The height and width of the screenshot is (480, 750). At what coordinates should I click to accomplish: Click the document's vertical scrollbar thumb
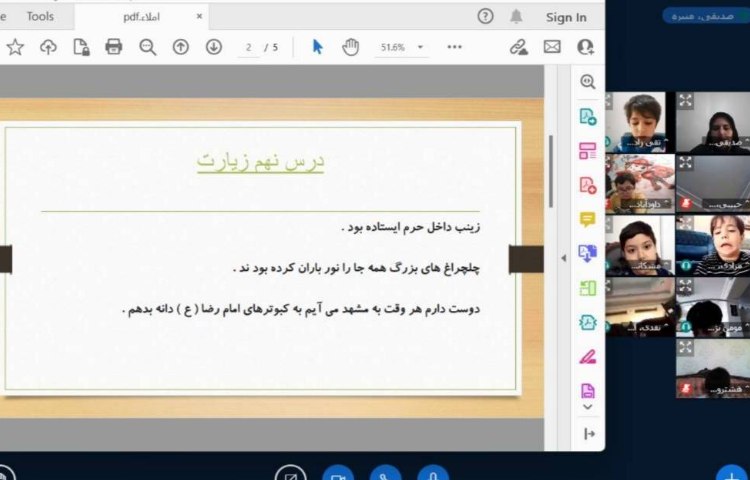[x=551, y=171]
